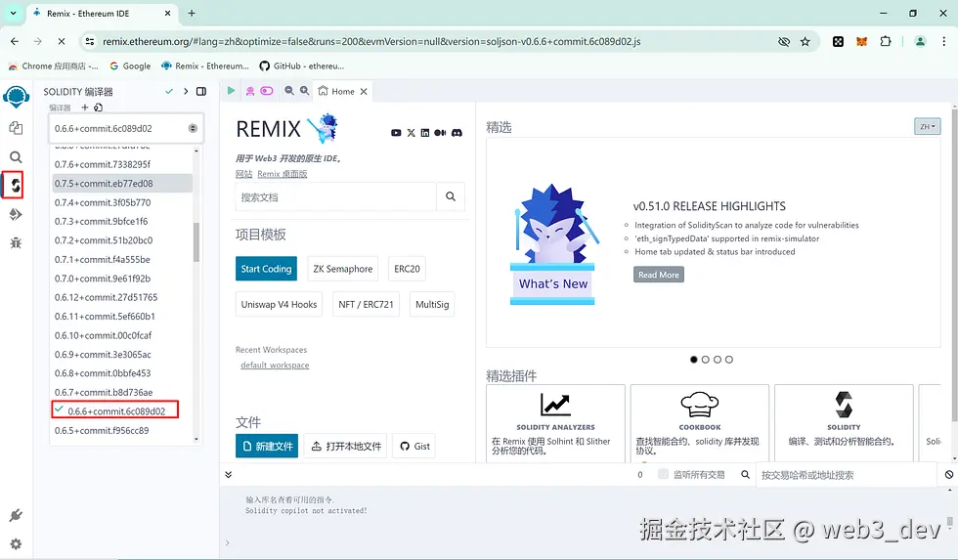
Task: Select the third carousel dot
Action: [718, 360]
